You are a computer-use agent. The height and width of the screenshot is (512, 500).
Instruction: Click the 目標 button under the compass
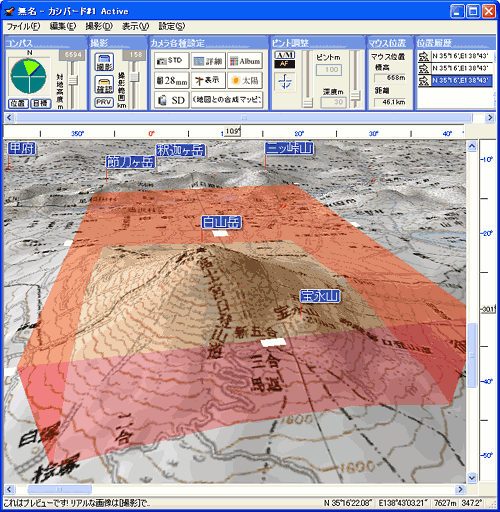coord(40,104)
